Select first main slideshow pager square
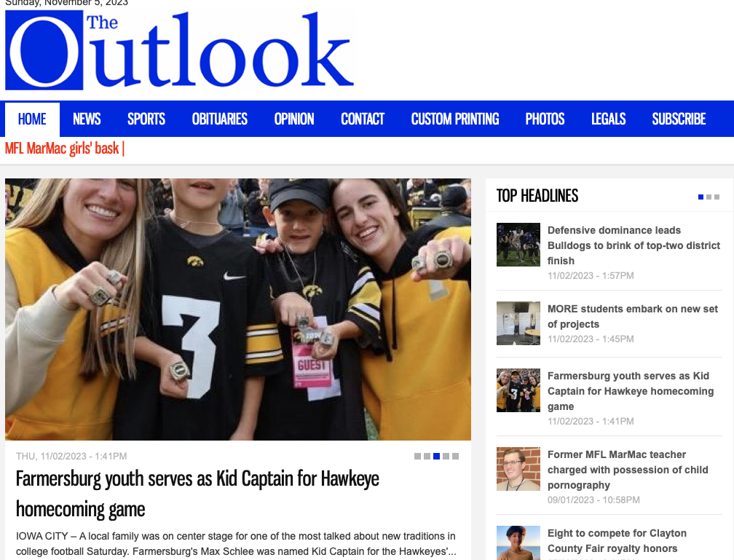Image resolution: width=734 pixels, height=560 pixels. point(417,456)
